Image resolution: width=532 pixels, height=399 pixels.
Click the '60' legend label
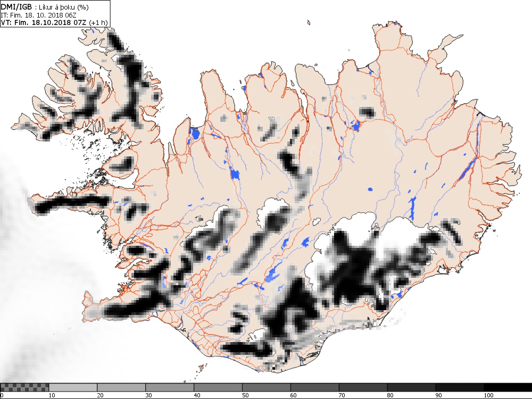point(294,395)
